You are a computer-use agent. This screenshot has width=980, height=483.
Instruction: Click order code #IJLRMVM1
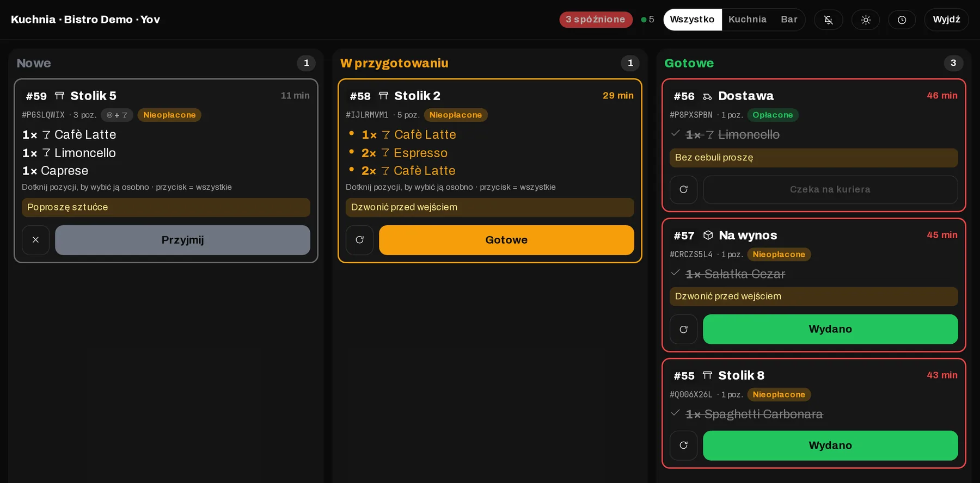367,115
